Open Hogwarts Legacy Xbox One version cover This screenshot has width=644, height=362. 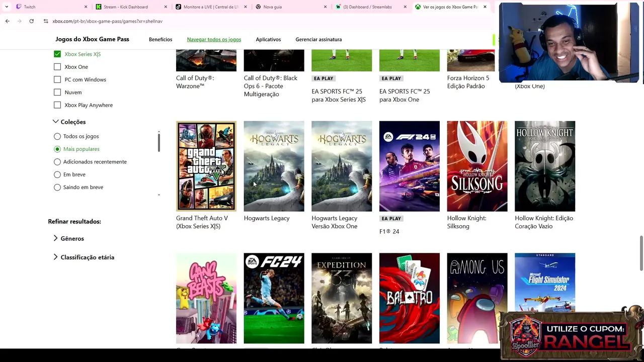point(342,166)
